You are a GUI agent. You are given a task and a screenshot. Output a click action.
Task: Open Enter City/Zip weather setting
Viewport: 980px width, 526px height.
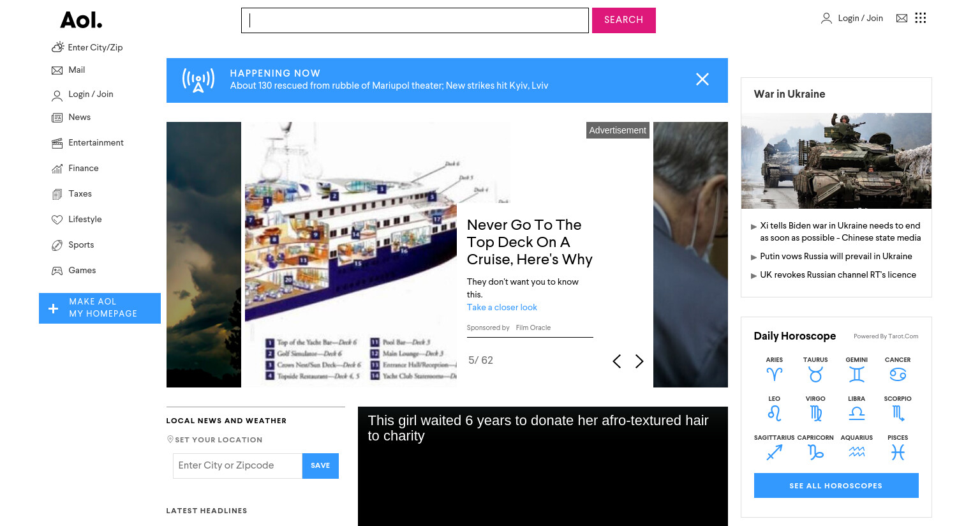87,47
